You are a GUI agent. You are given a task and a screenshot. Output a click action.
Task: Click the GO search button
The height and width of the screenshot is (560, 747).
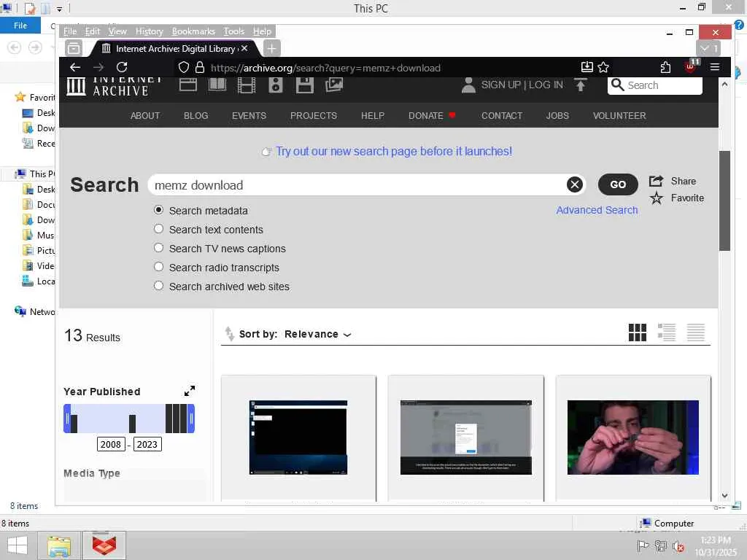[x=618, y=184]
